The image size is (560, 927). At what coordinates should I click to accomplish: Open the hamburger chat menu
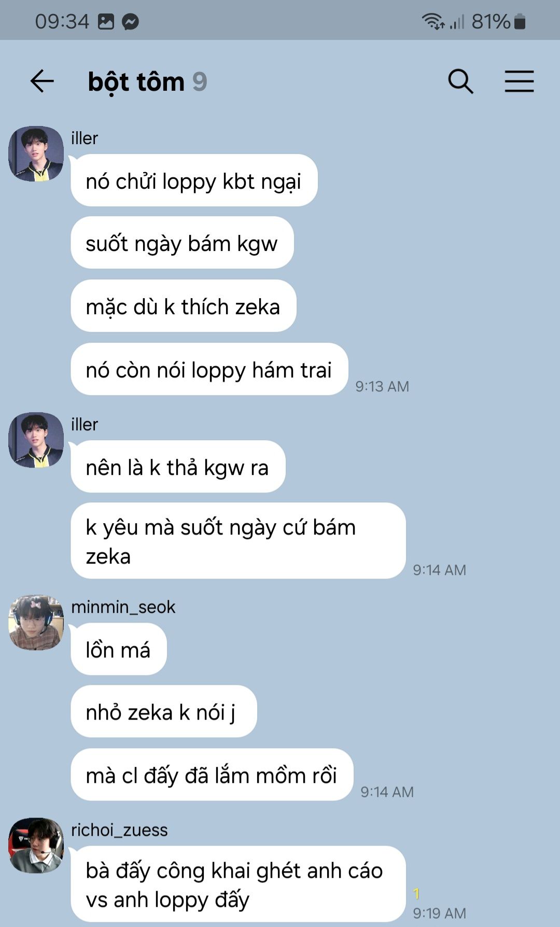(519, 81)
